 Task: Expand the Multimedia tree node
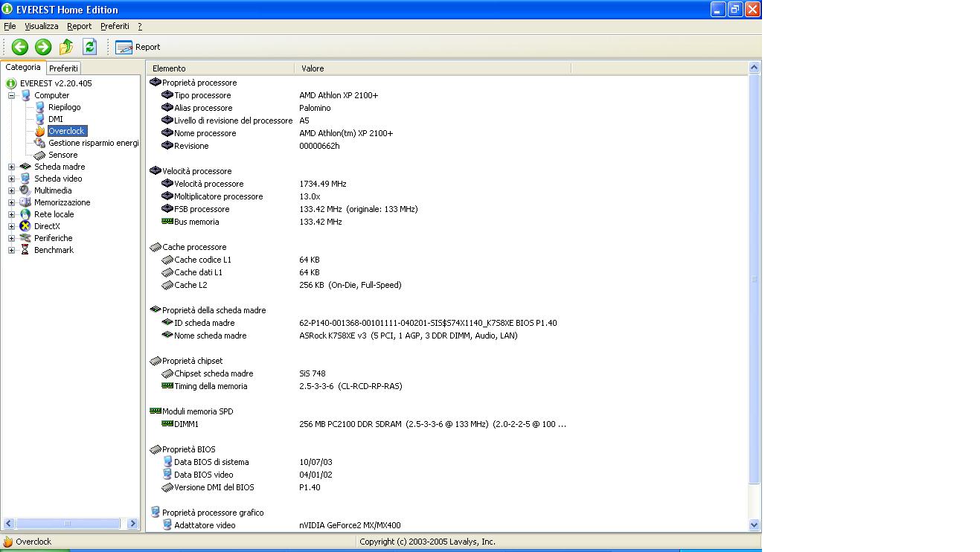coord(11,190)
